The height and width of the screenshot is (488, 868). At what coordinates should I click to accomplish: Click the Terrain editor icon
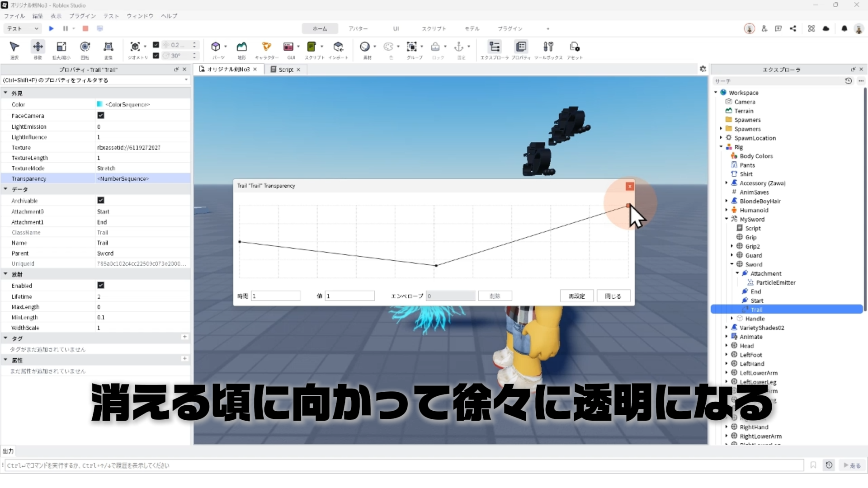coord(241,47)
